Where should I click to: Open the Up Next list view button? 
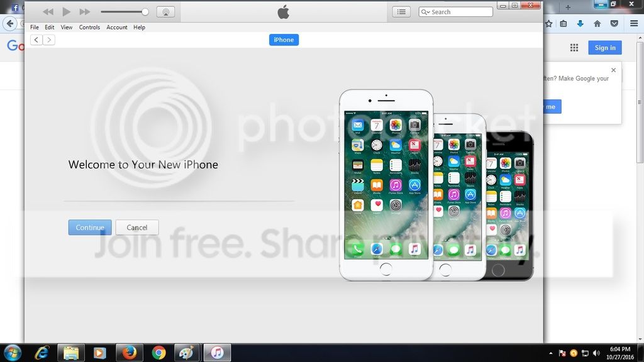(401, 12)
